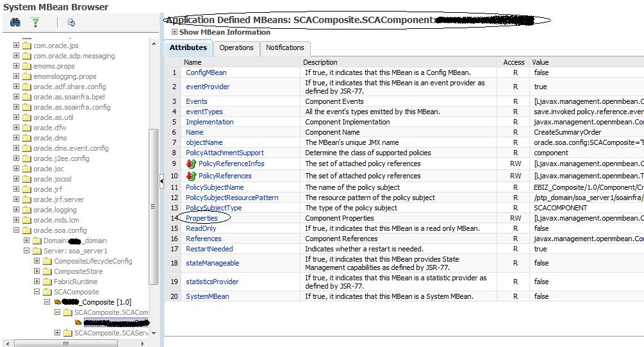Expand SCAComposite.SCAServ node

pos(57,333)
